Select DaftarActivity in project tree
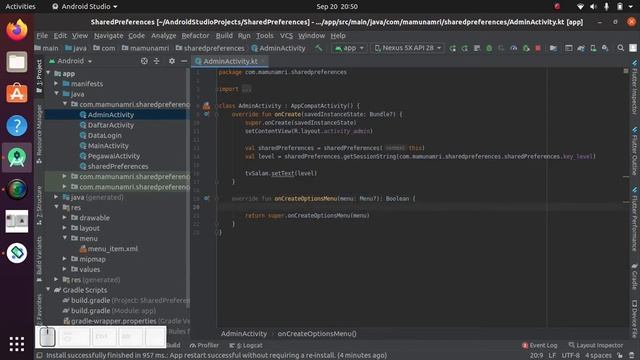Viewport: 640px width, 360px height. [x=107, y=125]
